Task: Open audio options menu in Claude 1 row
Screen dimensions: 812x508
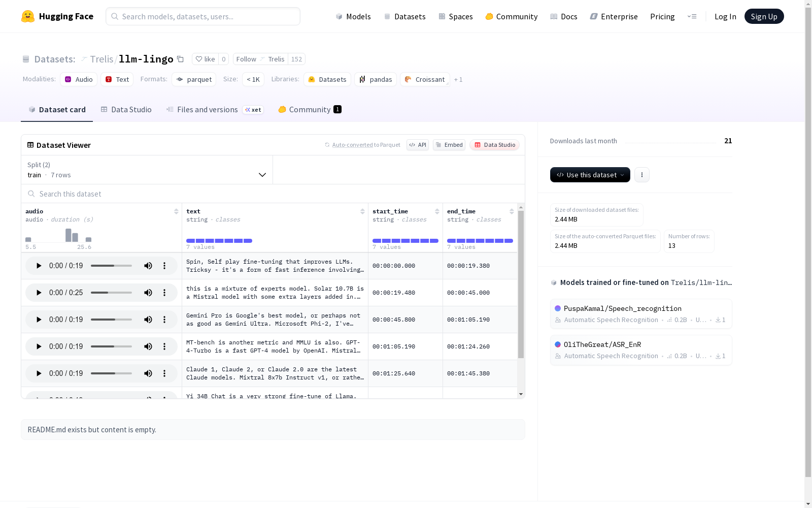Action: tap(164, 373)
